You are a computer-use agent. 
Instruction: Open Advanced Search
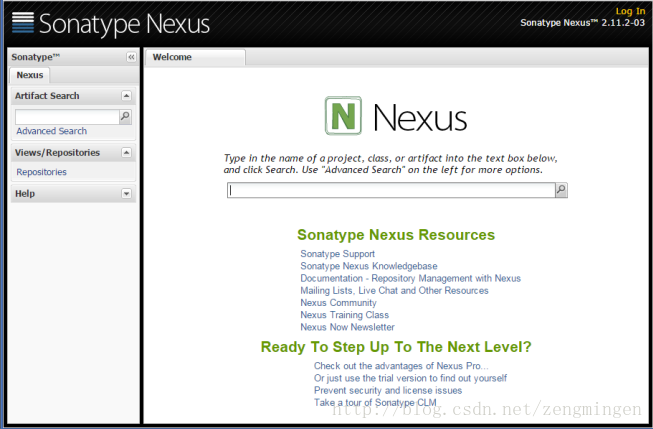52,131
